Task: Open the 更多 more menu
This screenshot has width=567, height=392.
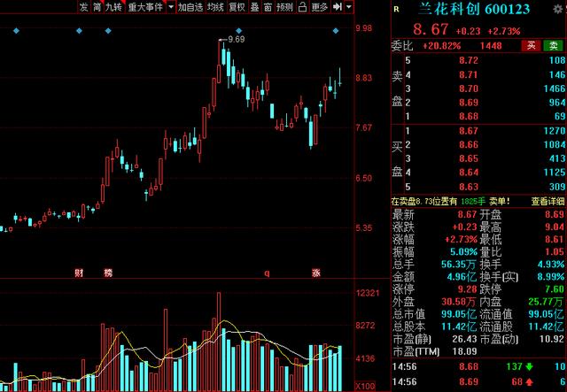Action: click(319, 7)
